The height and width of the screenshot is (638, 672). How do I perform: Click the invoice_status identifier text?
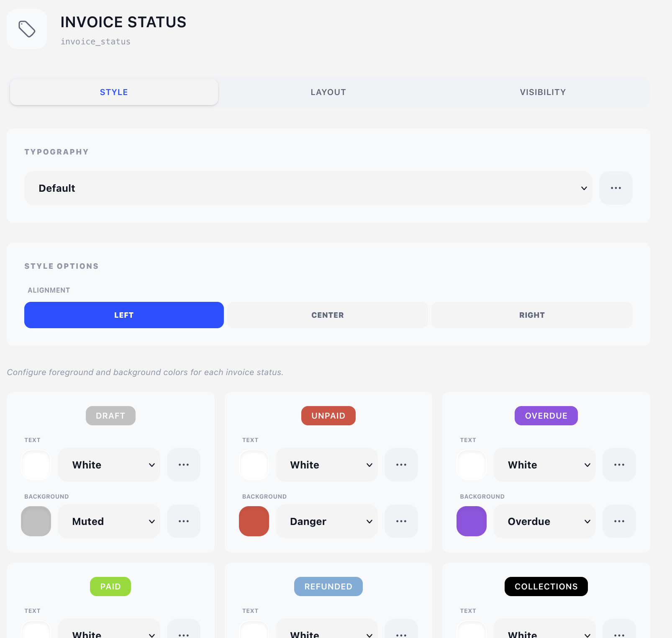click(x=95, y=41)
